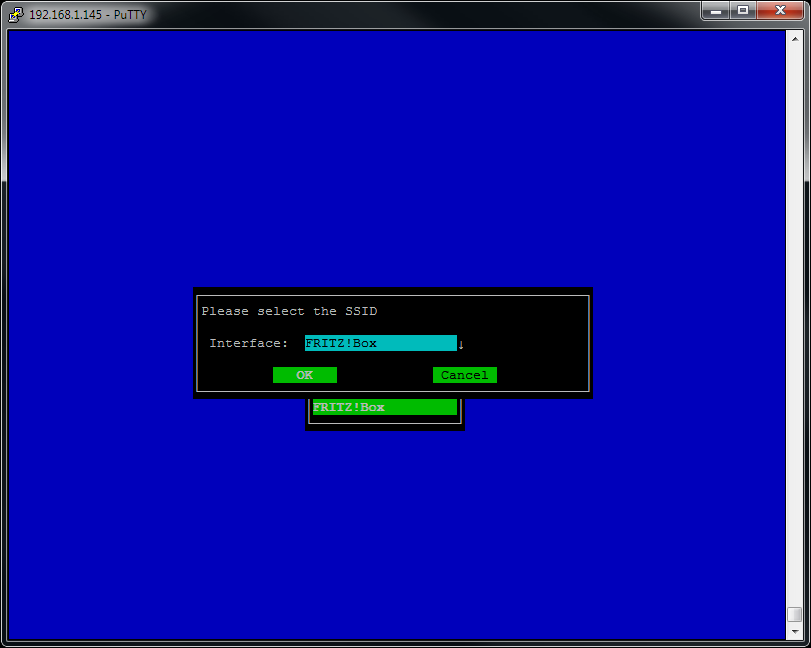811x648 pixels.
Task: Click the scrollbar down arrow
Action: coord(794,631)
